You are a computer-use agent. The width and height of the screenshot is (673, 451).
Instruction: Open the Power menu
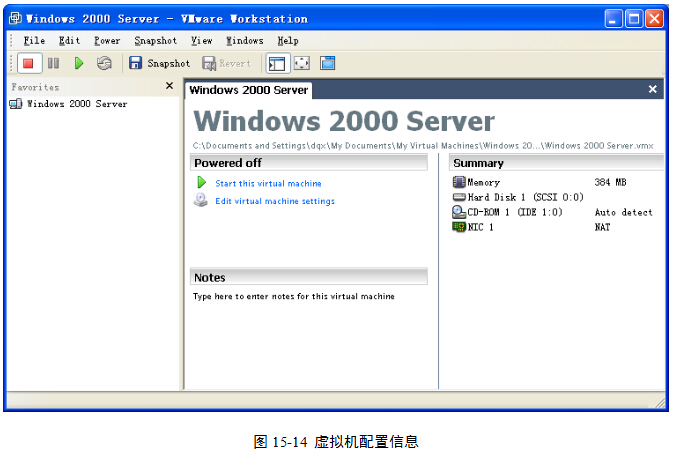pos(107,41)
